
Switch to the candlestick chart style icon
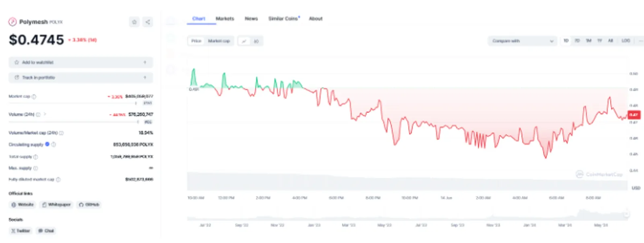coord(256,41)
